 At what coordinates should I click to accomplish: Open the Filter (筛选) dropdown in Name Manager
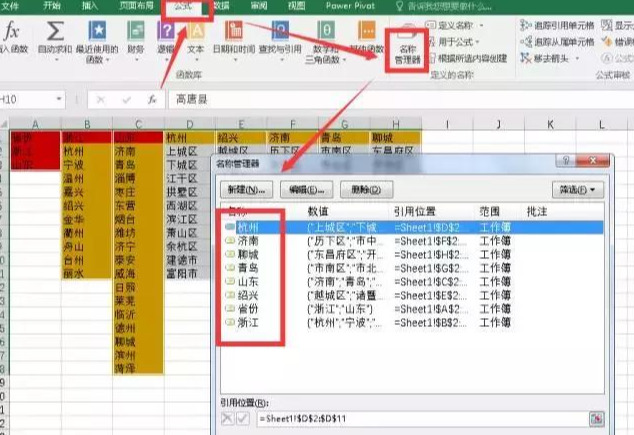[x=578, y=190]
